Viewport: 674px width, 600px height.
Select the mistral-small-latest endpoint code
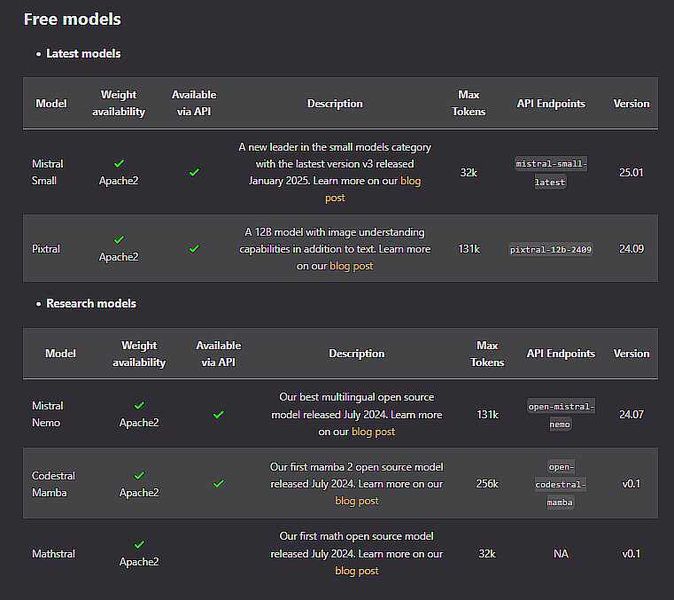(x=551, y=173)
